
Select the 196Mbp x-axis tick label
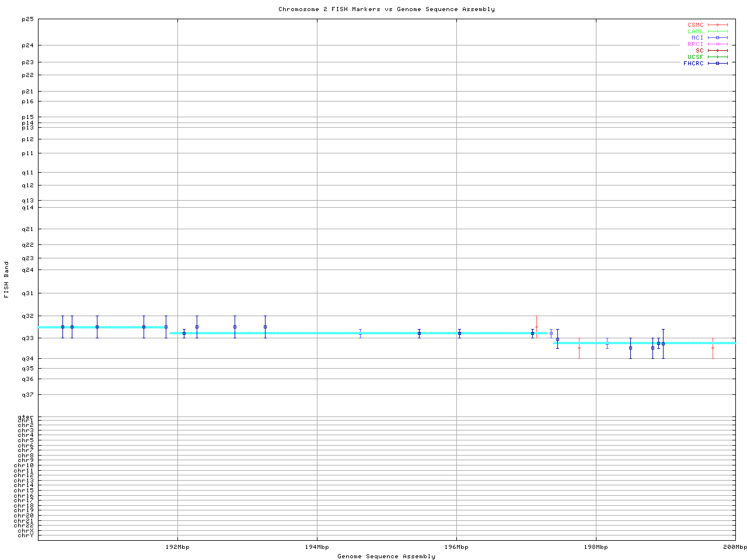[x=456, y=547]
